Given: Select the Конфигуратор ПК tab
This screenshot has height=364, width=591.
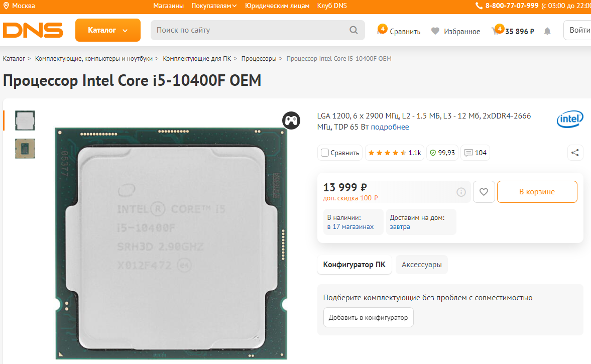Looking at the screenshot, I should click(354, 265).
